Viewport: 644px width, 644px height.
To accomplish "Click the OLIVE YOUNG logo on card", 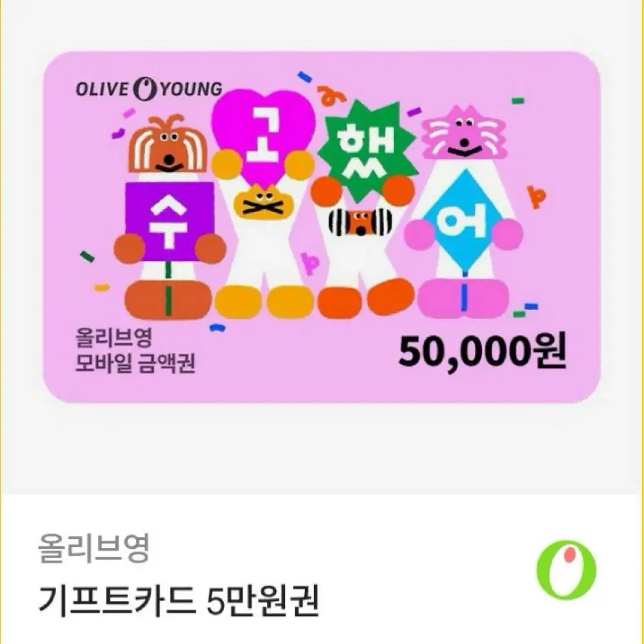I will (x=148, y=89).
